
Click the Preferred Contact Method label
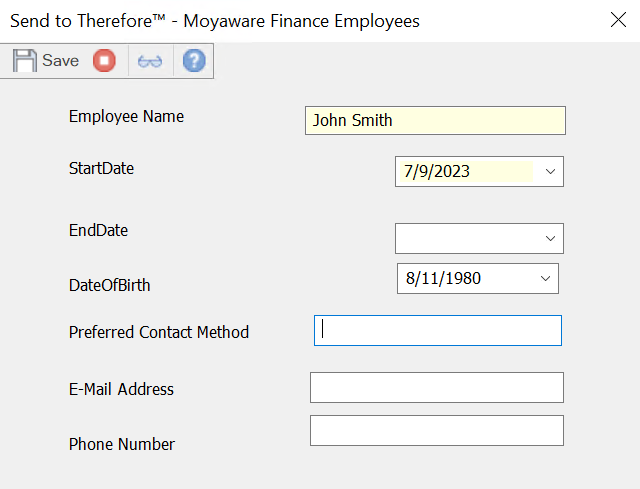(x=158, y=332)
